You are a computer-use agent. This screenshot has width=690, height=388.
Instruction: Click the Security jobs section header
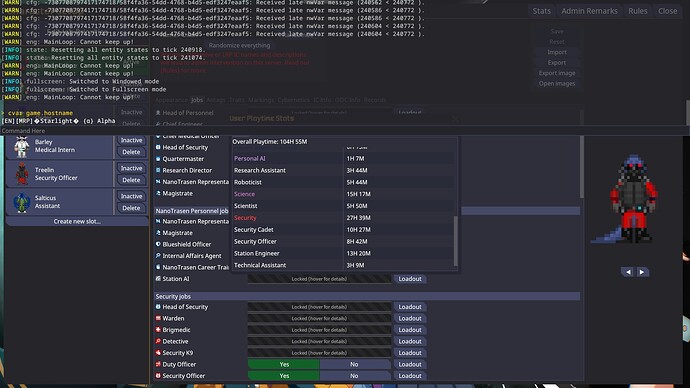tap(367, 296)
